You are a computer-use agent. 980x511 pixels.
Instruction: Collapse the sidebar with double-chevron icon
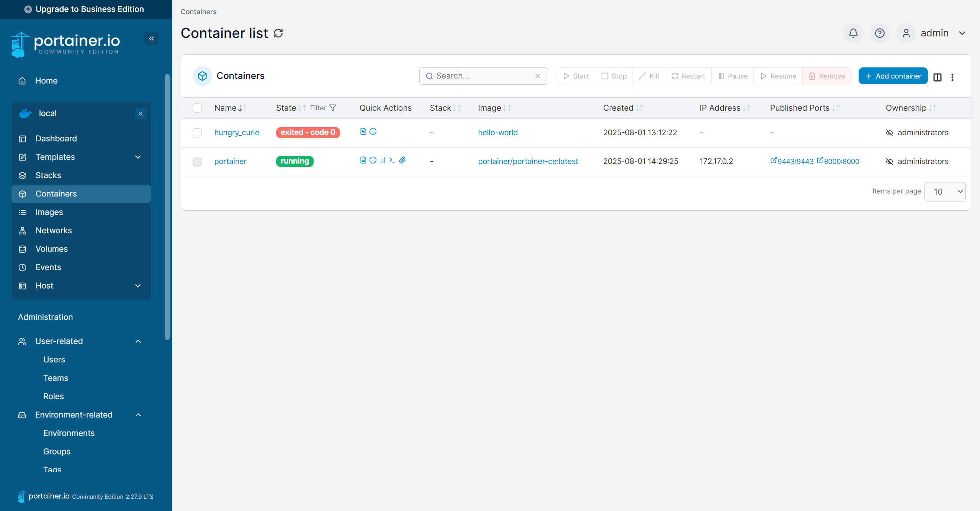tap(151, 38)
